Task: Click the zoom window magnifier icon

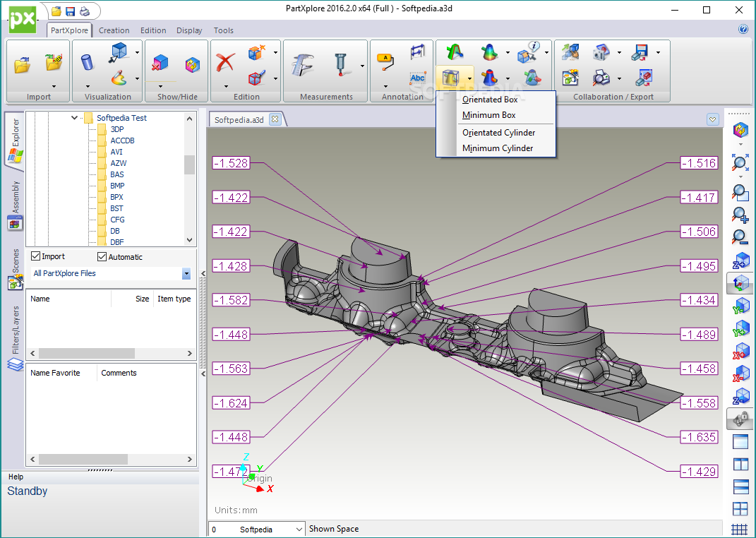Action: click(740, 192)
